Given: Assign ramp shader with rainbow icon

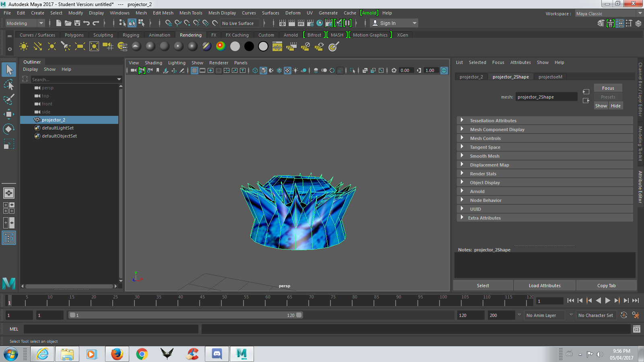Looking at the screenshot, I should click(x=221, y=47).
